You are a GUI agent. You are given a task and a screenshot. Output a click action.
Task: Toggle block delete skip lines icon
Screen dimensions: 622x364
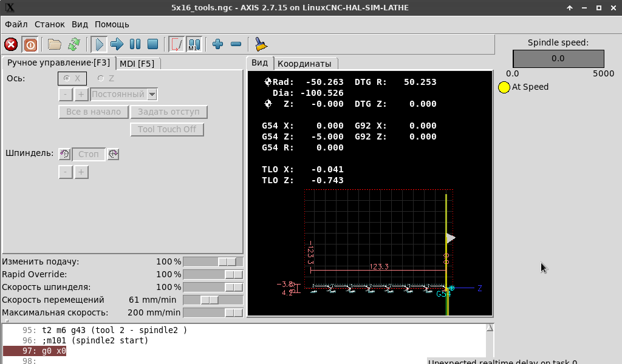pos(177,44)
